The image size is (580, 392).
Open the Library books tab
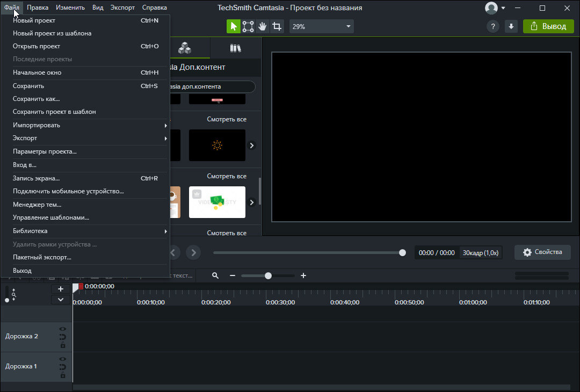(x=235, y=48)
